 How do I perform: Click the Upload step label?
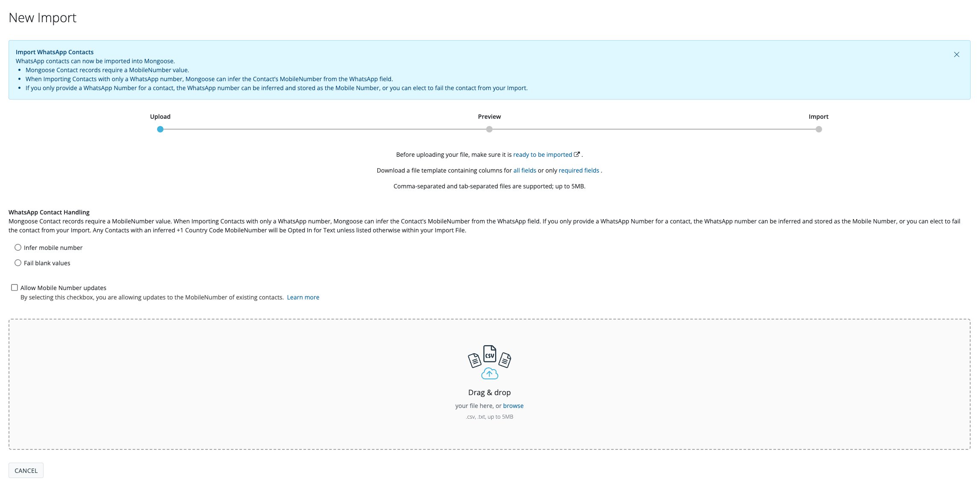coord(160,117)
